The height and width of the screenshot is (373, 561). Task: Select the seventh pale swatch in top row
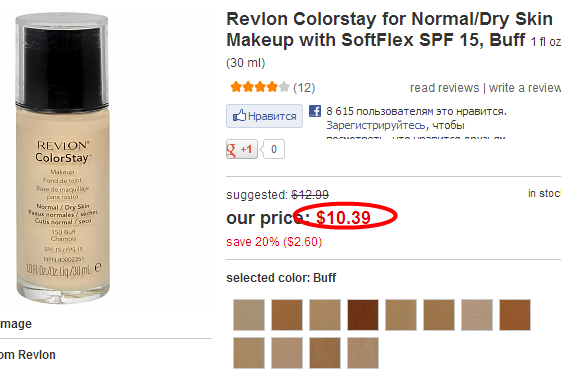pyautogui.click(x=477, y=315)
